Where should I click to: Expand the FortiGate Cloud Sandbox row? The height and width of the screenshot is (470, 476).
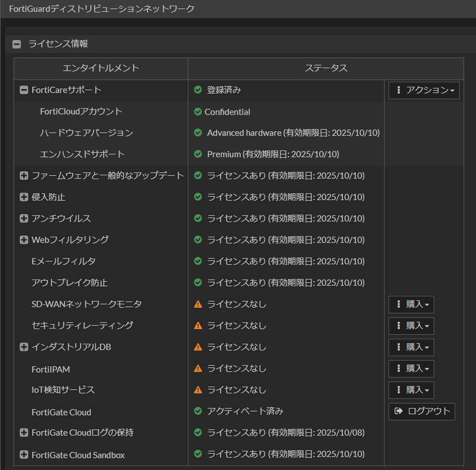[x=24, y=455]
